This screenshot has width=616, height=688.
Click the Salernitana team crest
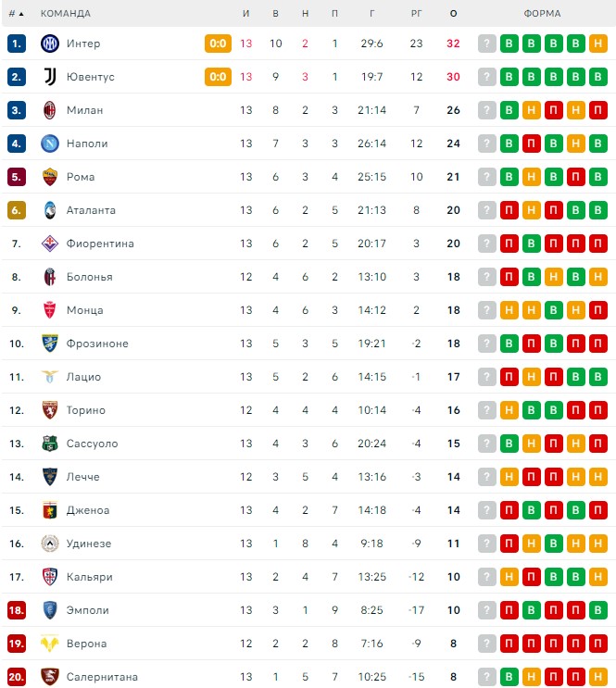[50, 677]
